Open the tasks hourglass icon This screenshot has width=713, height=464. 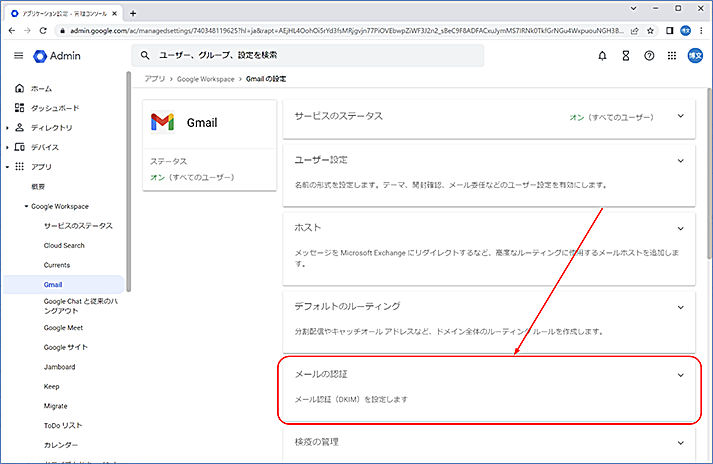point(626,55)
